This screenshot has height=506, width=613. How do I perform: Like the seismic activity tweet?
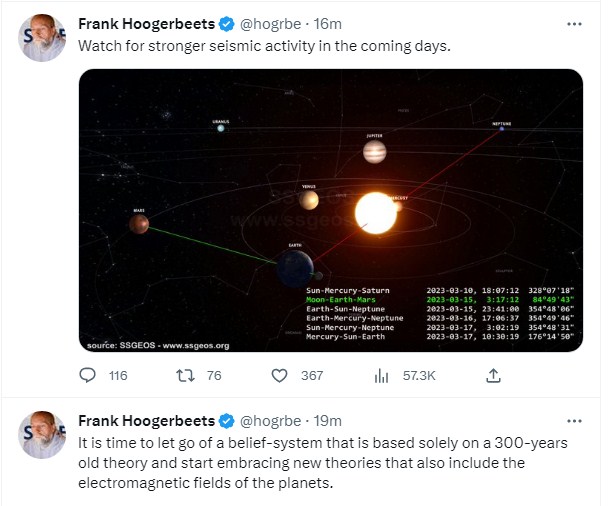point(281,376)
